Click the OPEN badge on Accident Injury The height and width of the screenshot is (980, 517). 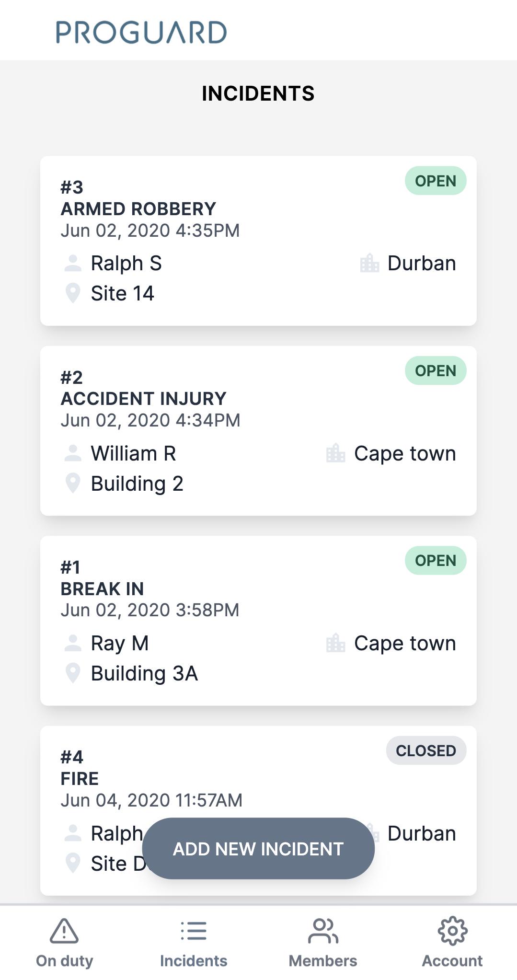[x=436, y=370]
